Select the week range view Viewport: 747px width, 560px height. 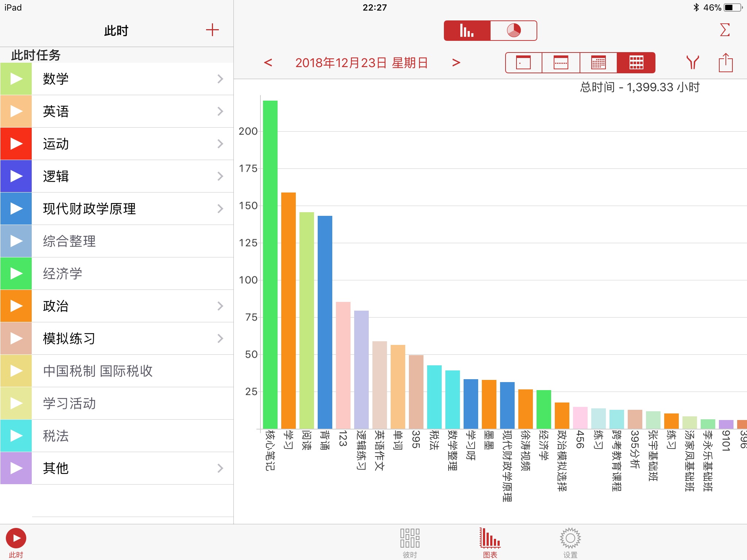(561, 63)
